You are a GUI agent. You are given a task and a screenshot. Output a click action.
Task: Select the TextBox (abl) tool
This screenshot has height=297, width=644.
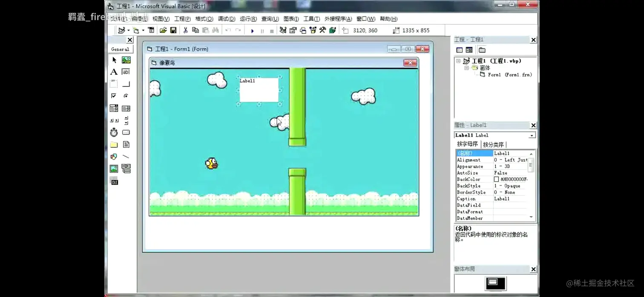coord(126,72)
